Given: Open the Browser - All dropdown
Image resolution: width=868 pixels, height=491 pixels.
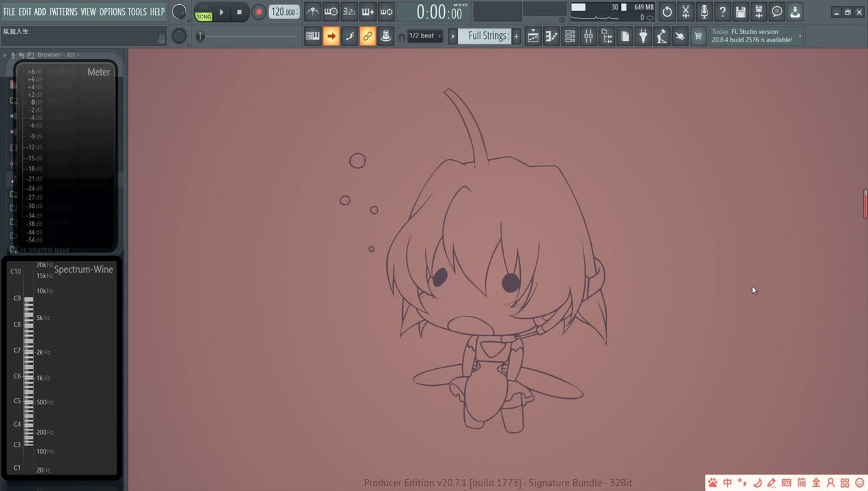Looking at the screenshot, I should pyautogui.click(x=57, y=55).
